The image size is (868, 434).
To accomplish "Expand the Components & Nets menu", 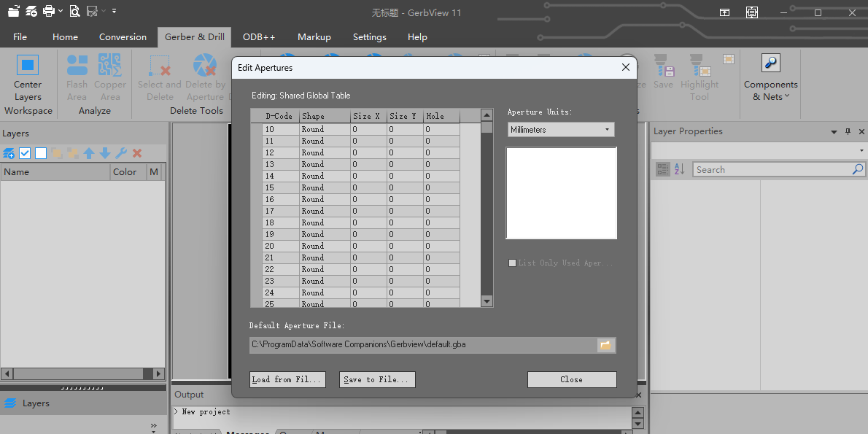I will click(x=770, y=90).
